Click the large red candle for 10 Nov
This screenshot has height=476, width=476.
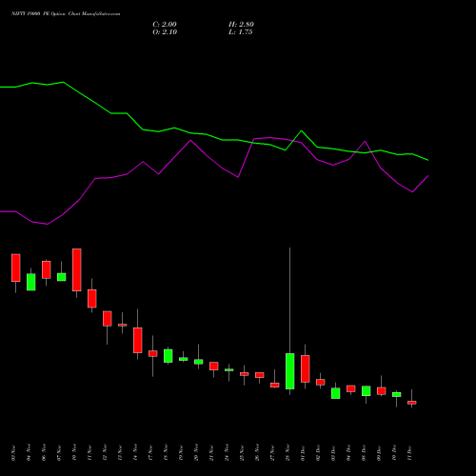[77, 269]
